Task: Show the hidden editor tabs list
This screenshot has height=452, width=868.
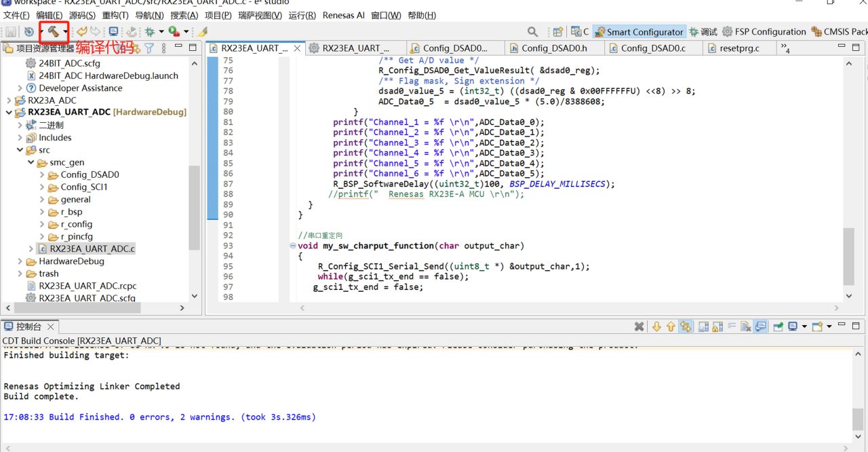Action: pyautogui.click(x=785, y=48)
